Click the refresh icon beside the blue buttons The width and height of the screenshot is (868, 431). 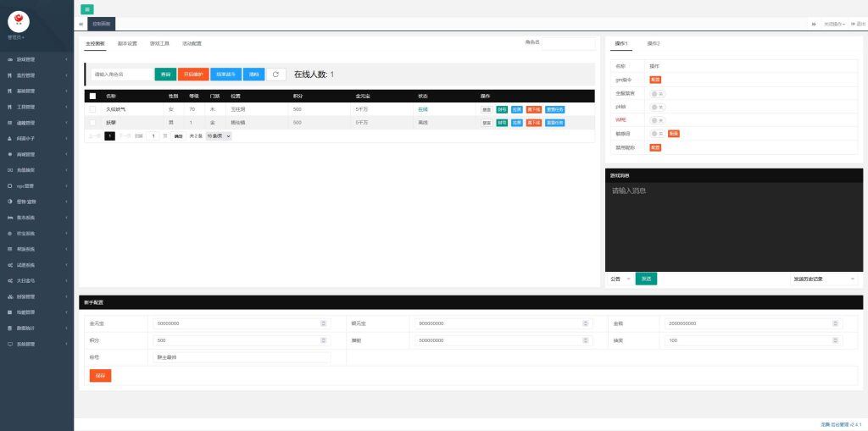coord(276,75)
